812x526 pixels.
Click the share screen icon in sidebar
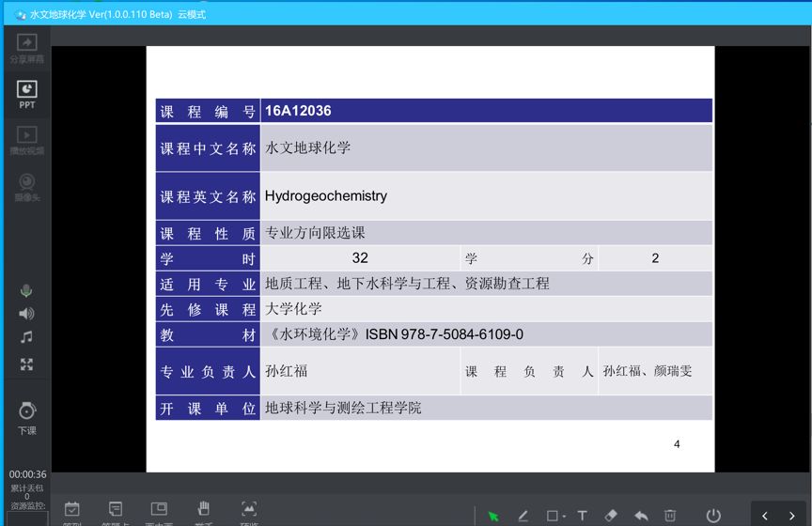26,43
